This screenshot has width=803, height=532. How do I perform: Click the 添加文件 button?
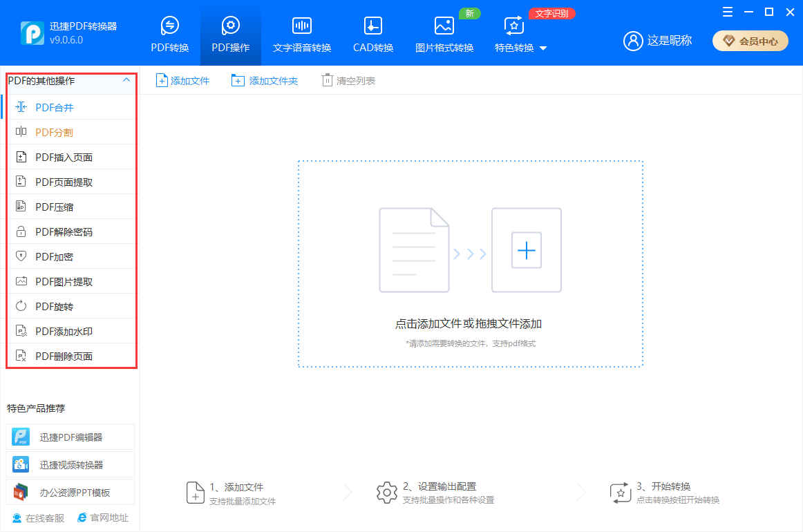[x=183, y=81]
